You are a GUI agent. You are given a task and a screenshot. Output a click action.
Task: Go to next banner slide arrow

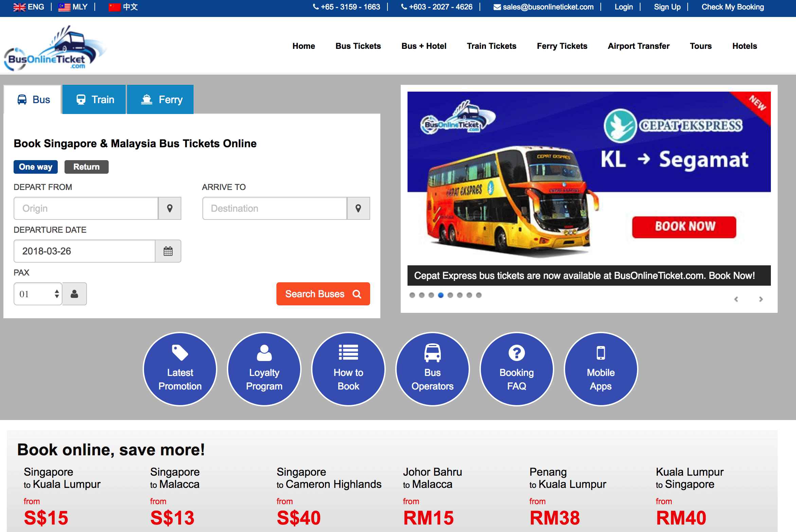tap(761, 299)
